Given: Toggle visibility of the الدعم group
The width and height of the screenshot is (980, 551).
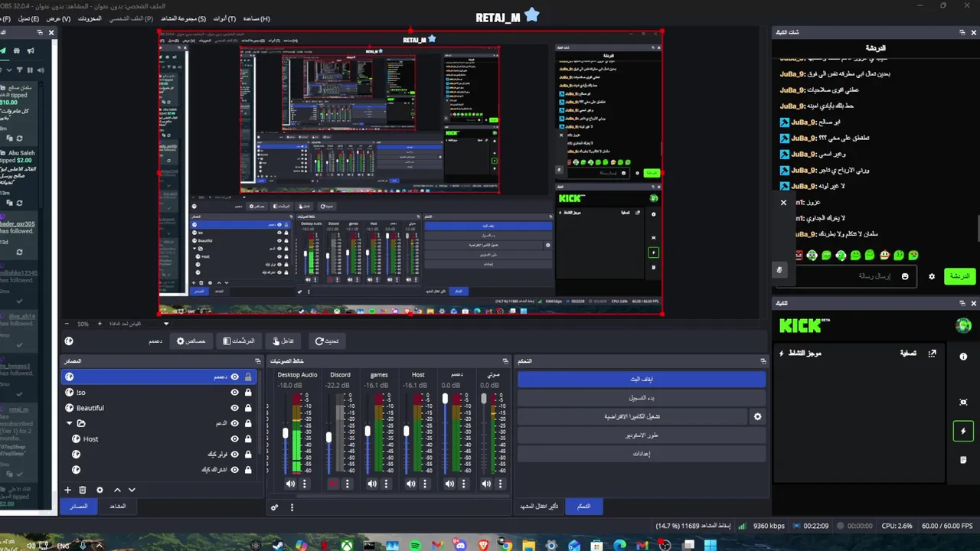Looking at the screenshot, I should tap(235, 423).
